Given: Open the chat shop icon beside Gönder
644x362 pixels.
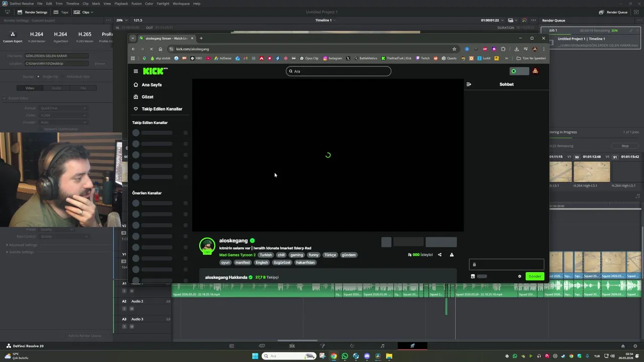Looking at the screenshot, I should 473,276.
